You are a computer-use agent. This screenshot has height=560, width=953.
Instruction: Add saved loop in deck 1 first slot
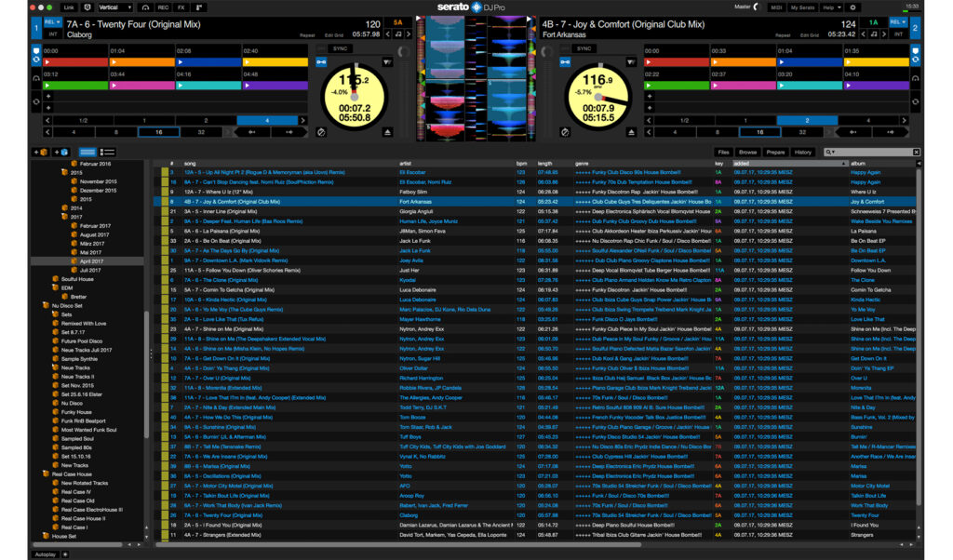coord(48,97)
